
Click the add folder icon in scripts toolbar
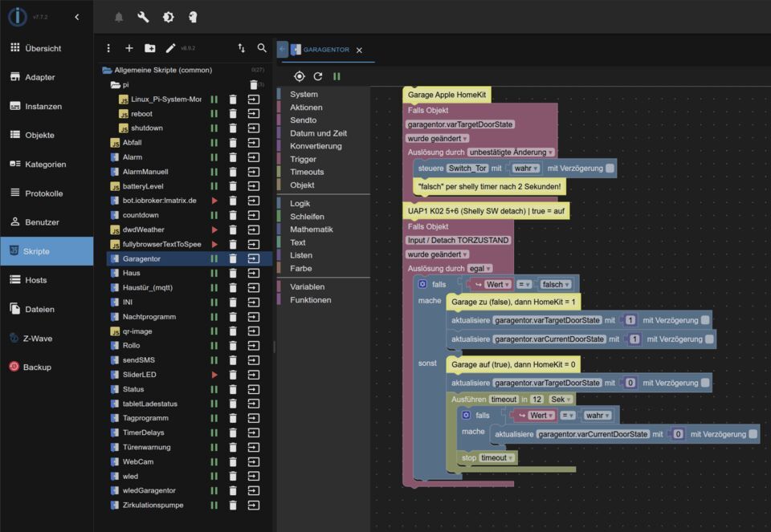click(150, 48)
